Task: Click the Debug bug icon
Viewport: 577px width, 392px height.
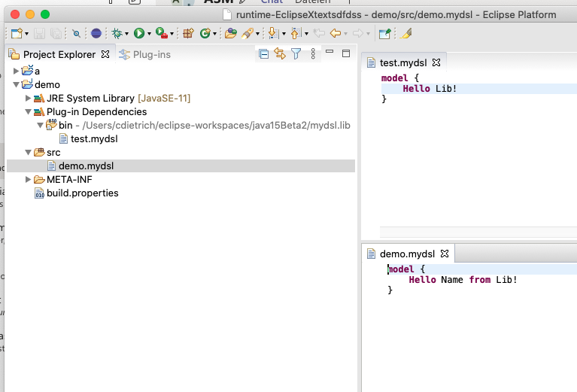Action: [117, 34]
